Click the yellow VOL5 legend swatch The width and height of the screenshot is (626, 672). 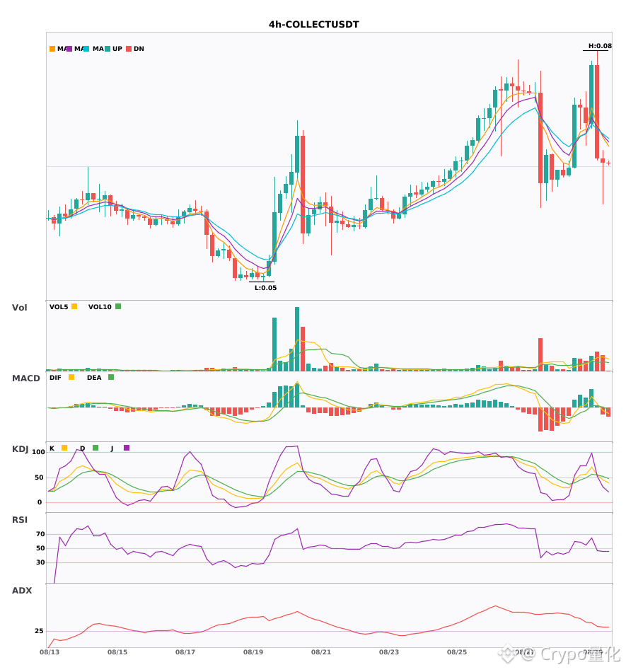[x=74, y=306]
